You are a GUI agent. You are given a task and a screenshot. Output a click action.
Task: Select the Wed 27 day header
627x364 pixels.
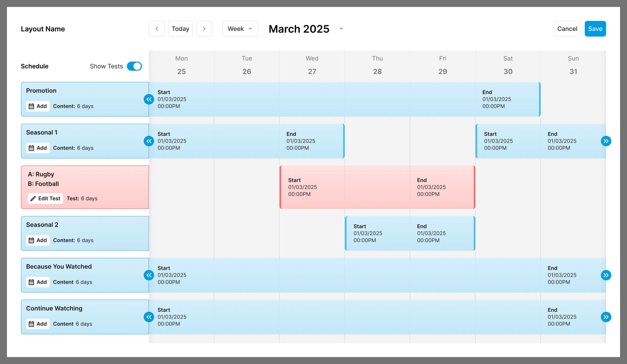[312, 65]
